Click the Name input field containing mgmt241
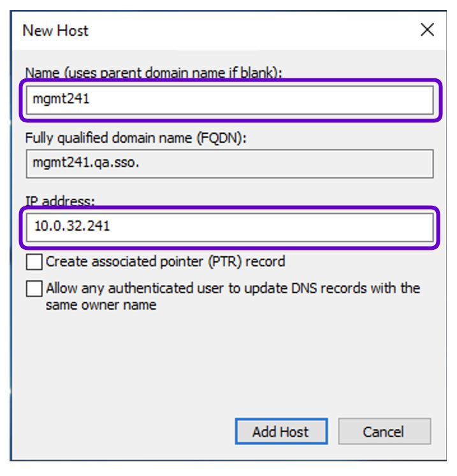This screenshot has width=457, height=476. [229, 100]
